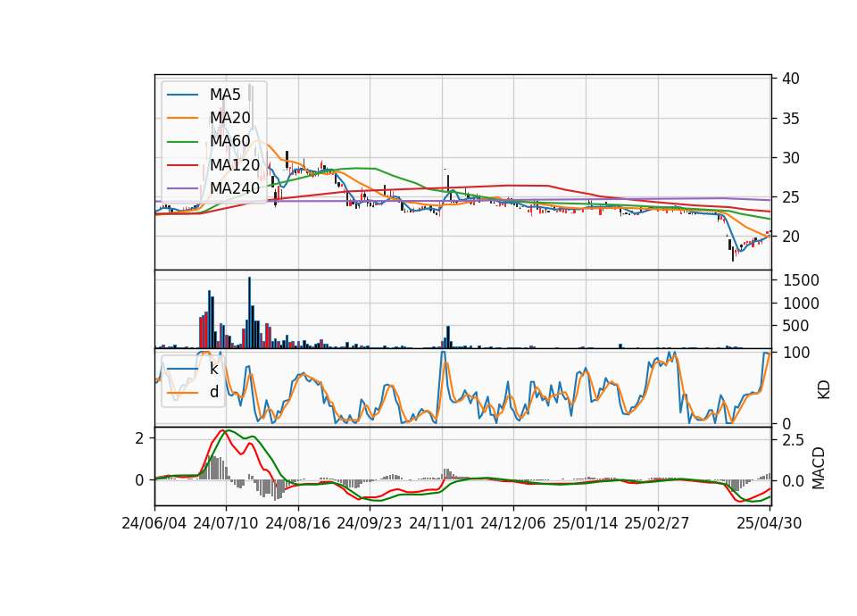Click the MACD right axis value 2.5
857x616 pixels.
tap(793, 440)
